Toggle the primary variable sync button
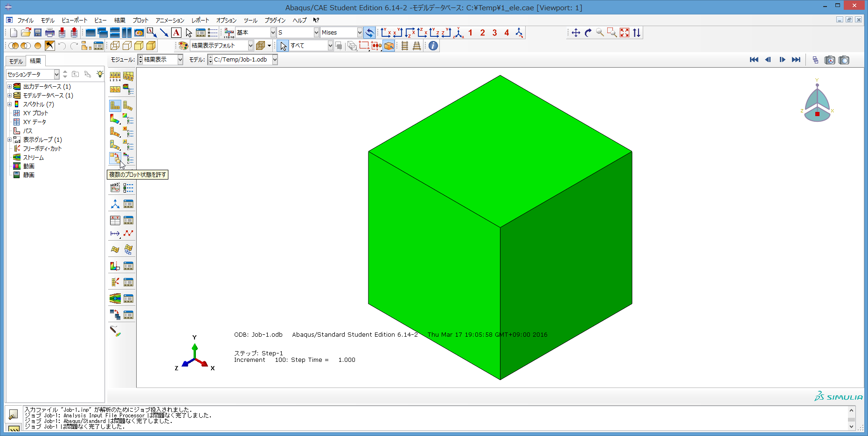868x436 pixels. click(369, 33)
